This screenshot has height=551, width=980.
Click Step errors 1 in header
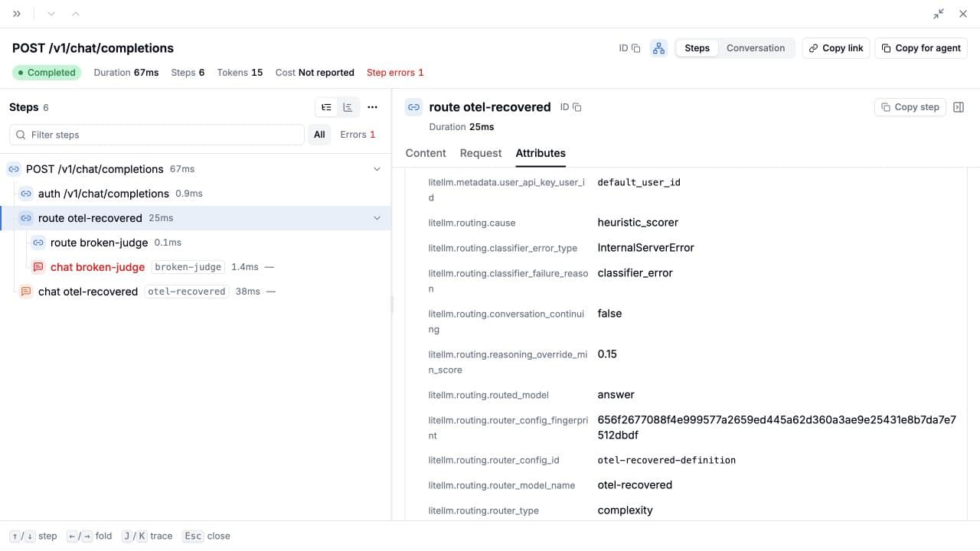click(395, 73)
